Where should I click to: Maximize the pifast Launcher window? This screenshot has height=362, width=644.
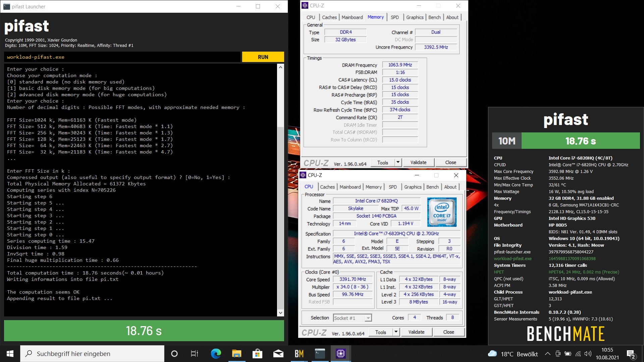point(258,6)
